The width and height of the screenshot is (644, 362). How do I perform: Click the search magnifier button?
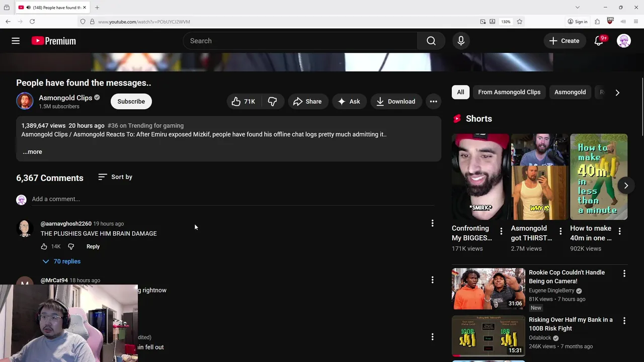[x=431, y=41]
